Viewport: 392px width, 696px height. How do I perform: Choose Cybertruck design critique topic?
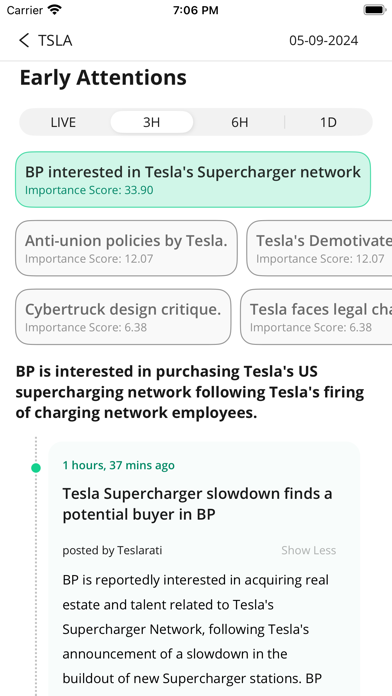tap(123, 317)
